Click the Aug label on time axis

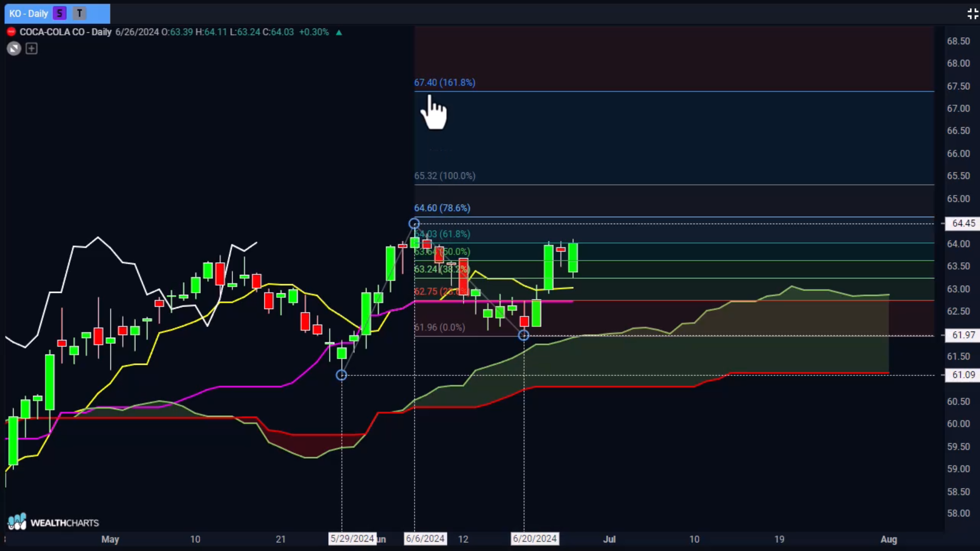click(889, 539)
